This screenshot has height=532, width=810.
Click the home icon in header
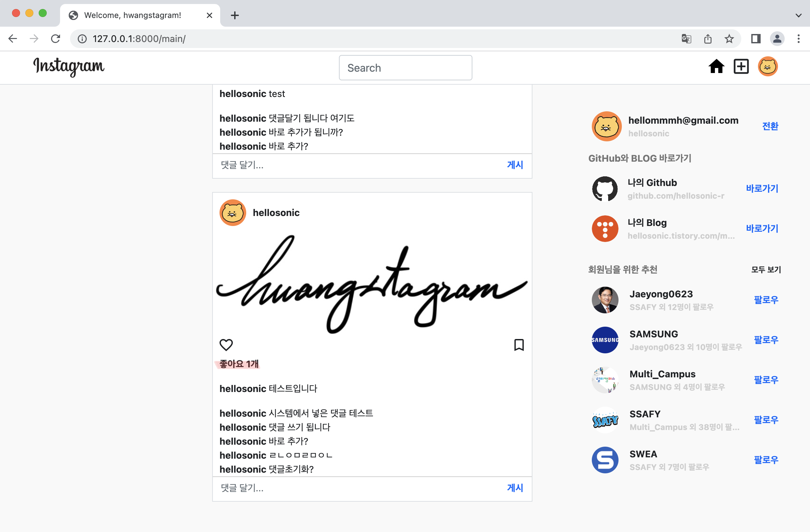tap(716, 66)
